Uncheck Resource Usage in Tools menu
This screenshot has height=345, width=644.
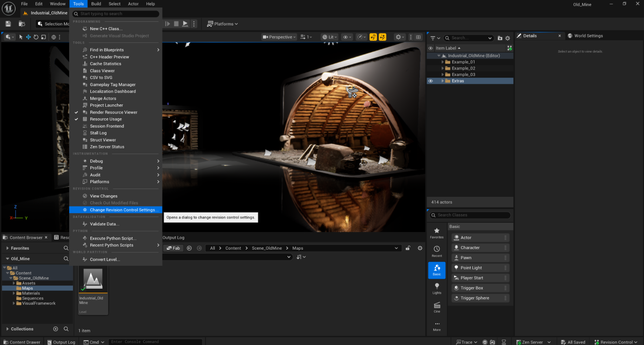106,119
